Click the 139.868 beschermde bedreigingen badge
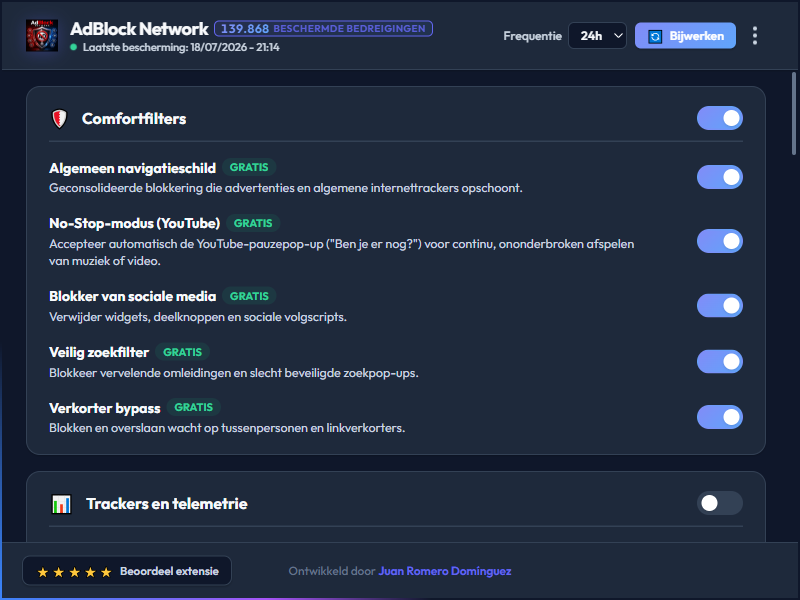Image resolution: width=800 pixels, height=600 pixels. pos(323,29)
